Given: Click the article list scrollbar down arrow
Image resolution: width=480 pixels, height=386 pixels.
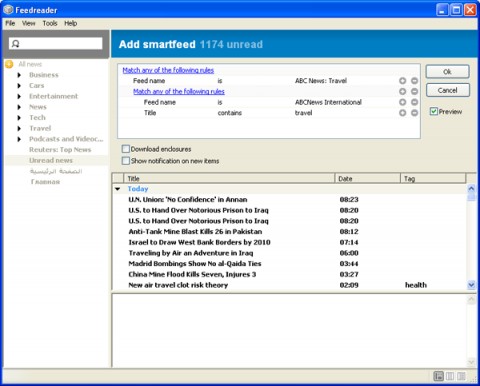Looking at the screenshot, I should 471,285.
